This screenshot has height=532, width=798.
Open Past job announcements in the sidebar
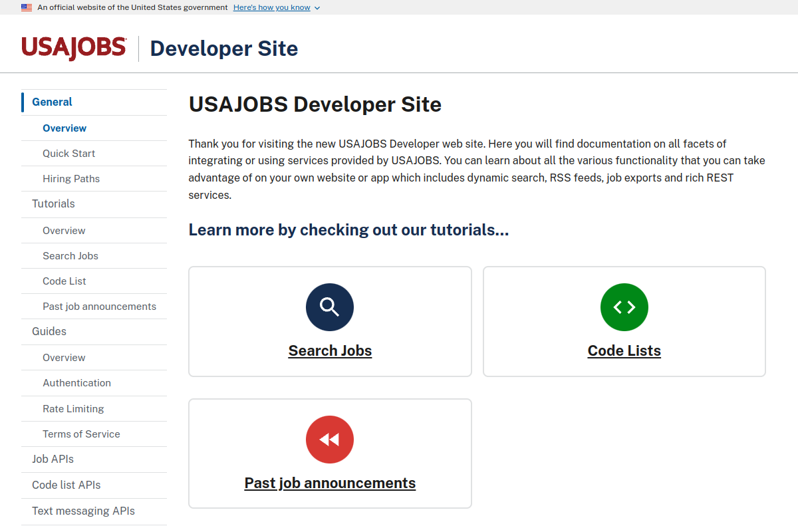point(94,307)
